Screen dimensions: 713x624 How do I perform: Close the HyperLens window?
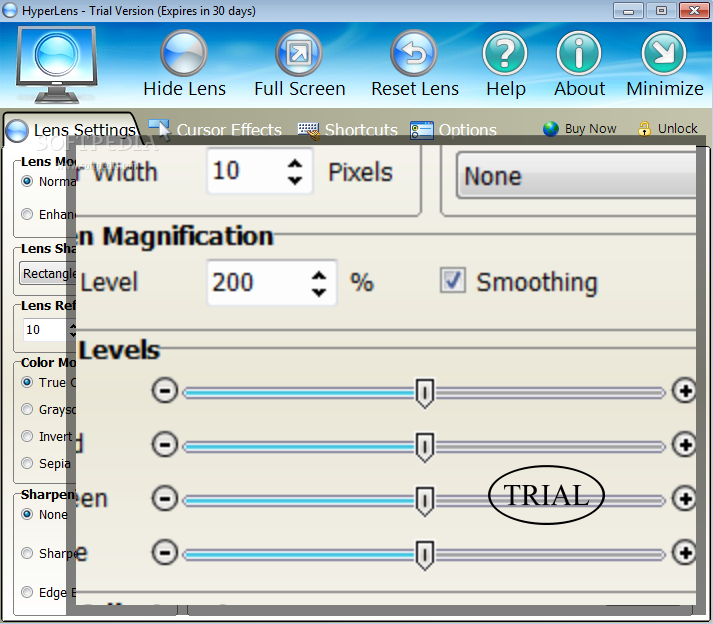tap(694, 10)
